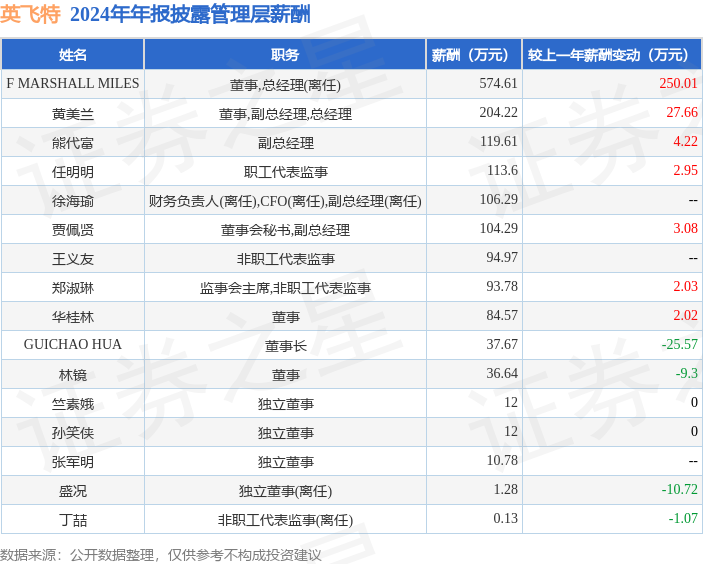Select name GUICHAO HUA
The height and width of the screenshot is (564, 703).
pos(73,344)
